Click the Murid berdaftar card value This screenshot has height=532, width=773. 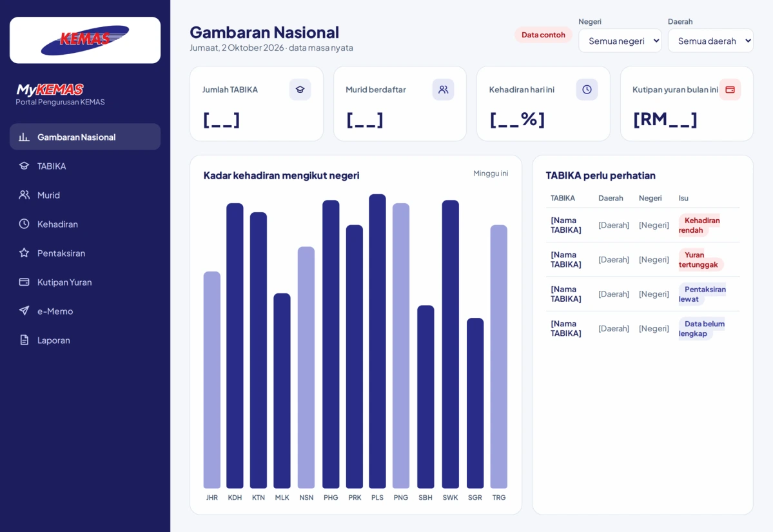pos(365,120)
